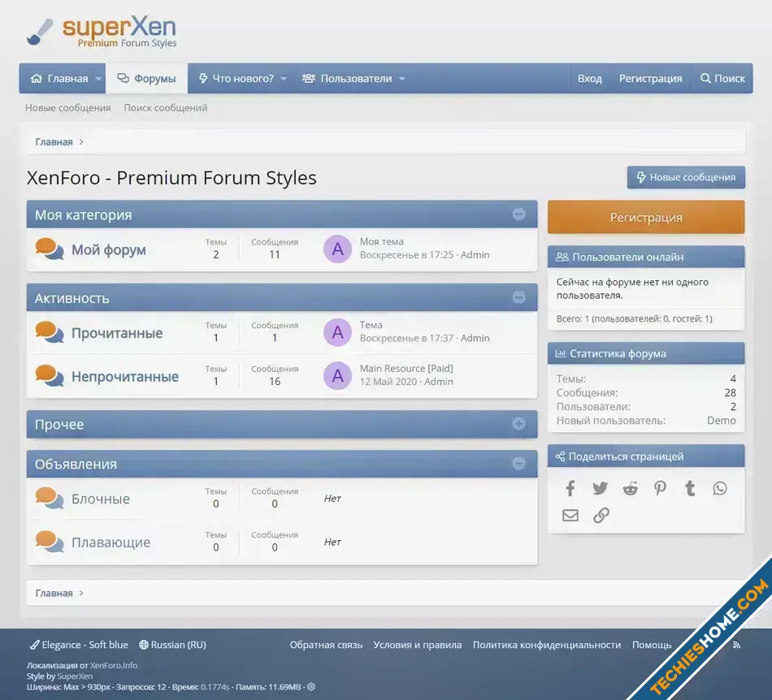Share page via Tumblr icon
Screen dimensions: 772x700
pyautogui.click(x=690, y=489)
